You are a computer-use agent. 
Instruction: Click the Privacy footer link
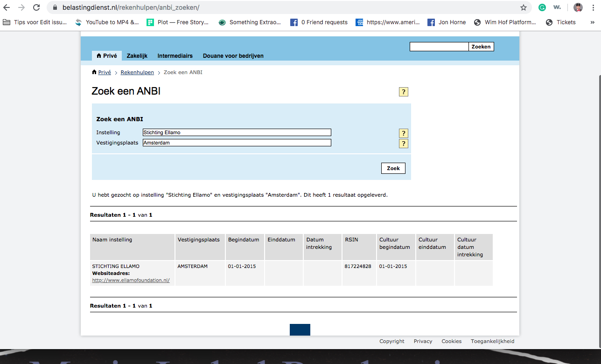(x=423, y=341)
